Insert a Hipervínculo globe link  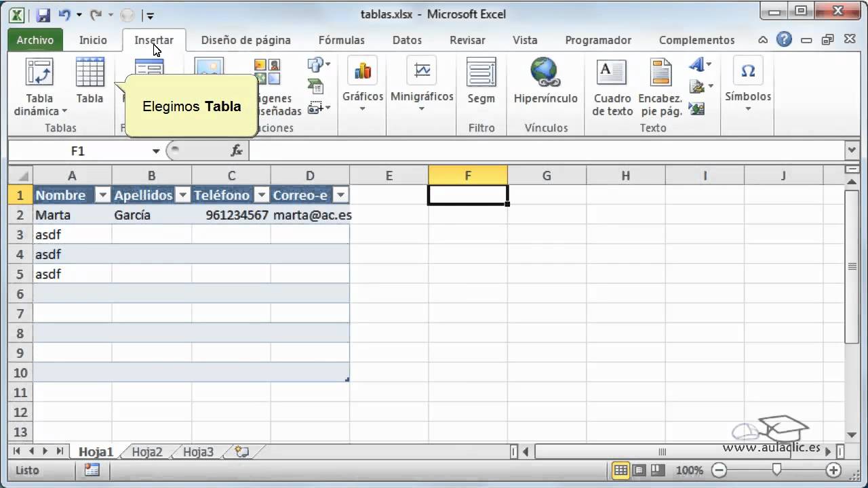[x=545, y=72]
